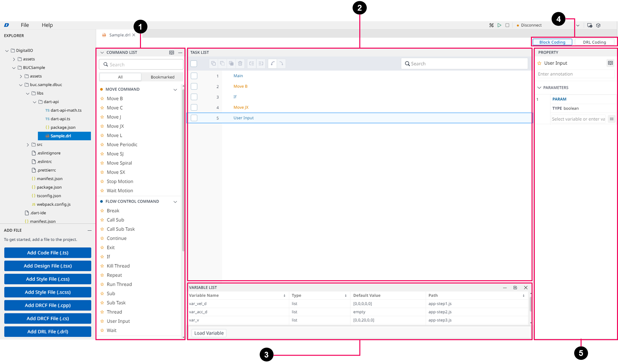This screenshot has height=364, width=618.
Task: Collapse the PARAMETERS section
Action: tap(539, 88)
